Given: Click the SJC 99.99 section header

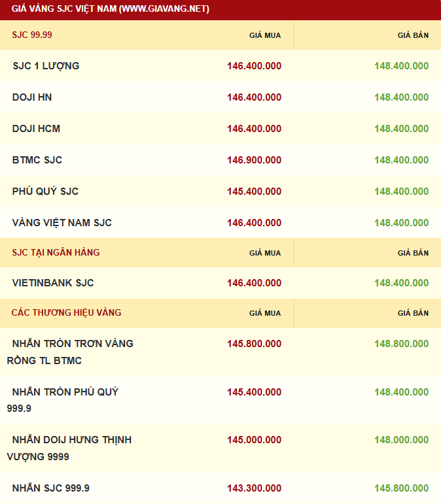Looking at the screenshot, I should coord(32,35).
